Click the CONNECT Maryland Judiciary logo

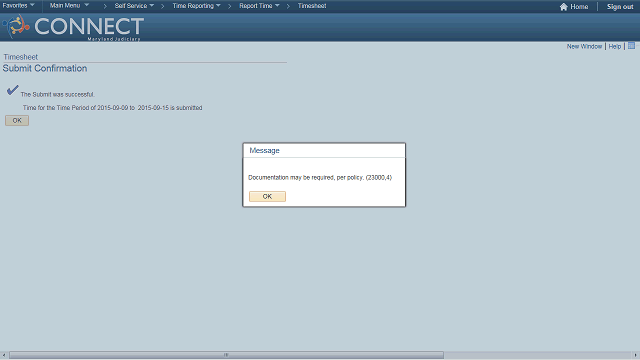click(73, 27)
